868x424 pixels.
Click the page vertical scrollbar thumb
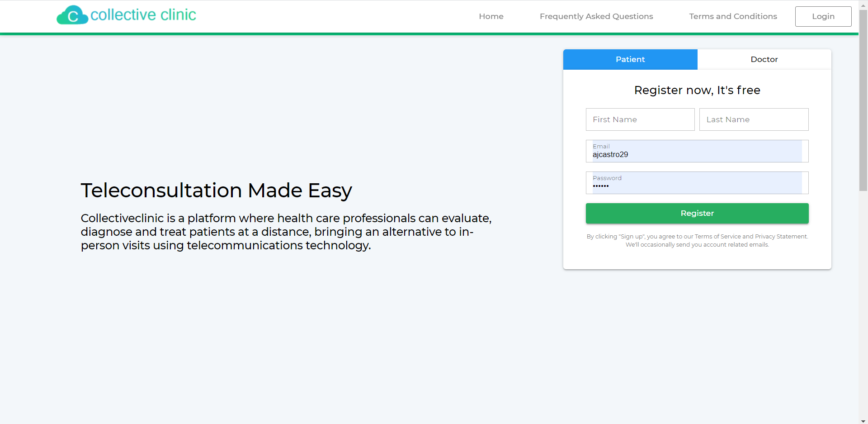(x=863, y=100)
